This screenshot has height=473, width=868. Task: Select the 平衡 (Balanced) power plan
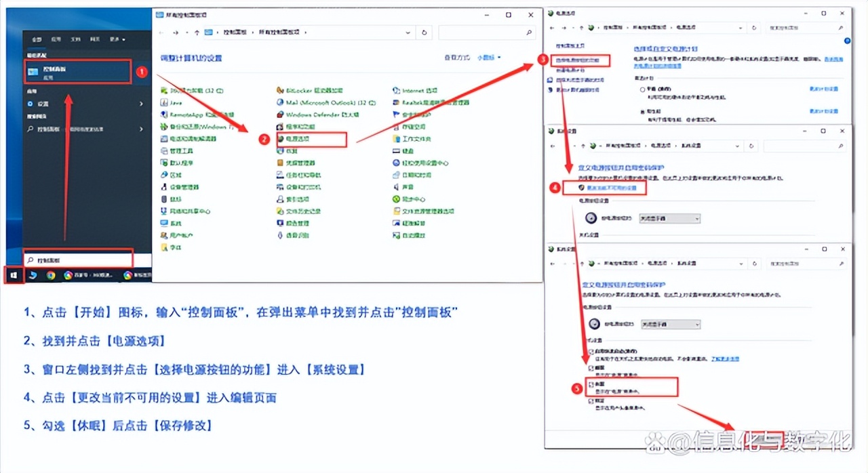(642, 89)
